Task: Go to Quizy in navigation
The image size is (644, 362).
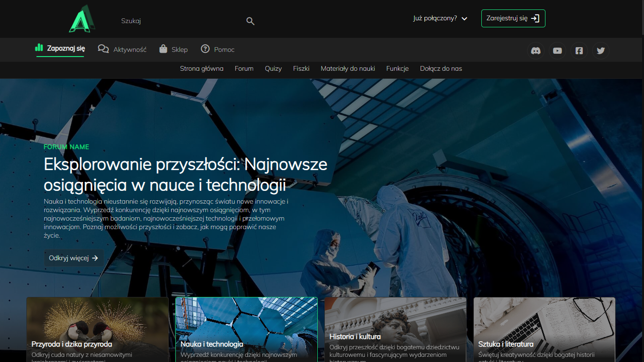Action: point(273,68)
